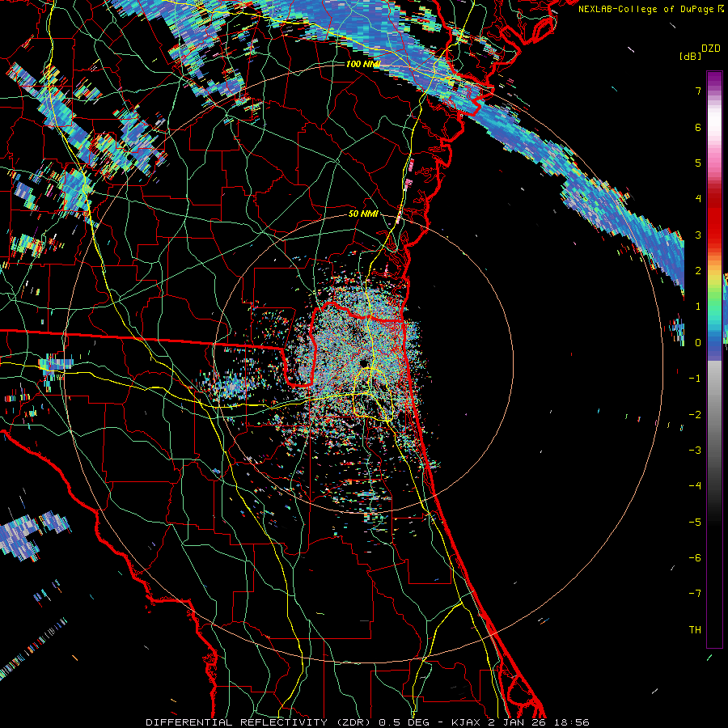
Task: Click the black KJAX radar site dot
Action: click(x=362, y=363)
